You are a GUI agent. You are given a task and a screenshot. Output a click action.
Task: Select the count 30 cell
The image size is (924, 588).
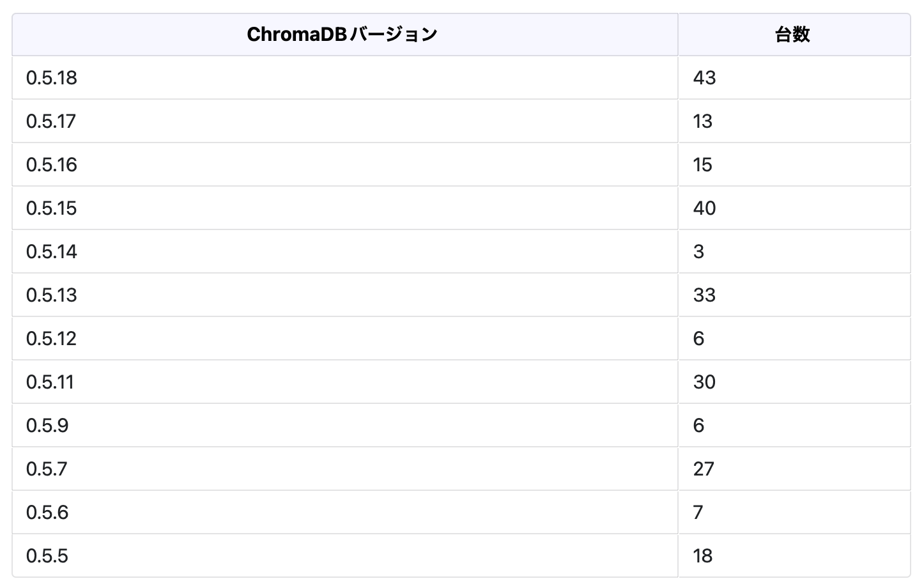pyautogui.click(x=704, y=382)
